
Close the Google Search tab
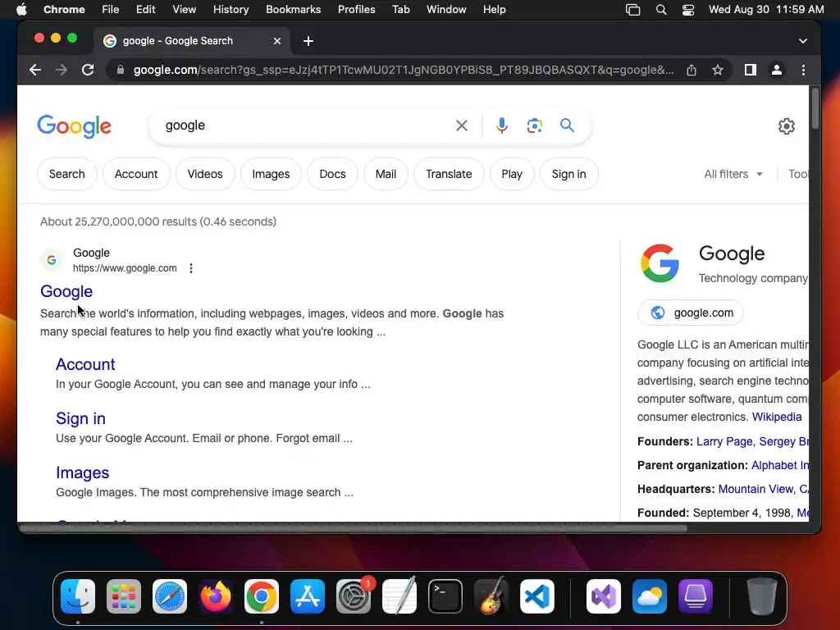(x=277, y=41)
